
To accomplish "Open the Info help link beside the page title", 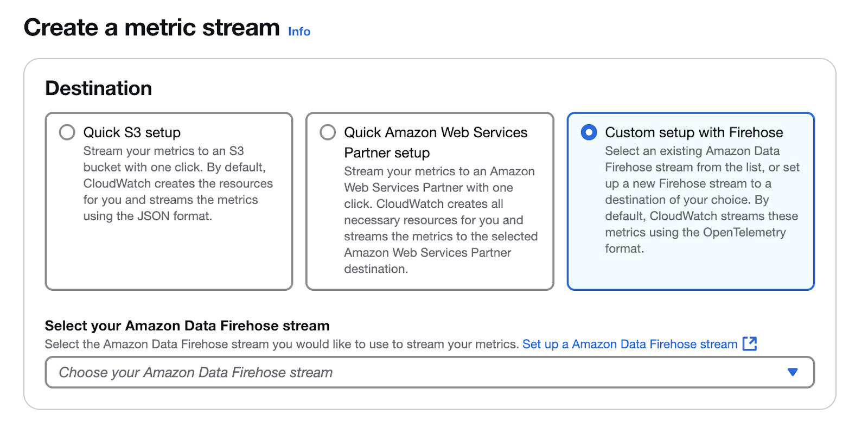I will 299,31.
